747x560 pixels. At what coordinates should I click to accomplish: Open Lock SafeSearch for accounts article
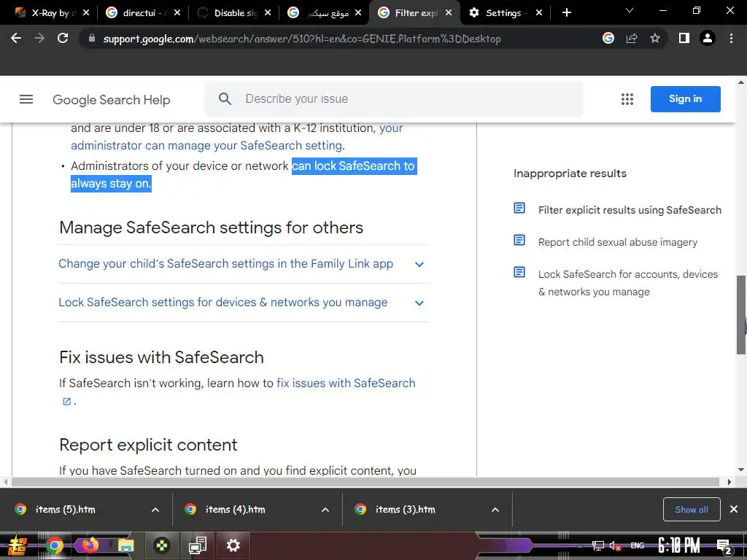627,283
